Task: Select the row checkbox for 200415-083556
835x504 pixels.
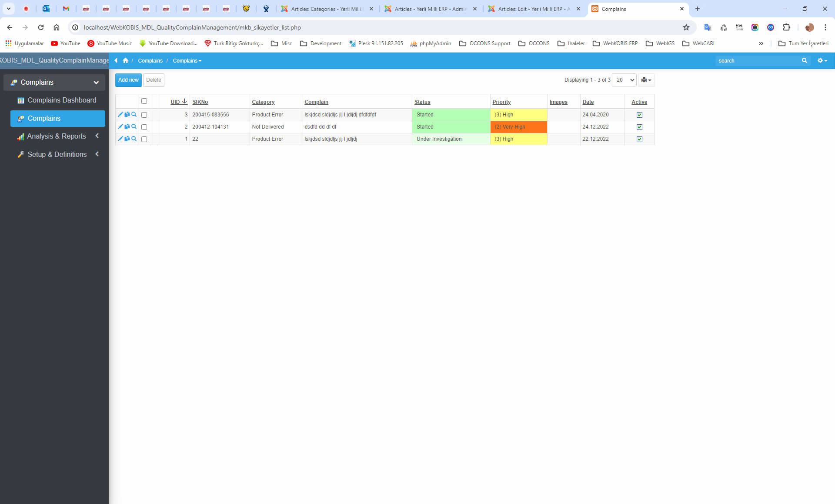Action: tap(144, 115)
